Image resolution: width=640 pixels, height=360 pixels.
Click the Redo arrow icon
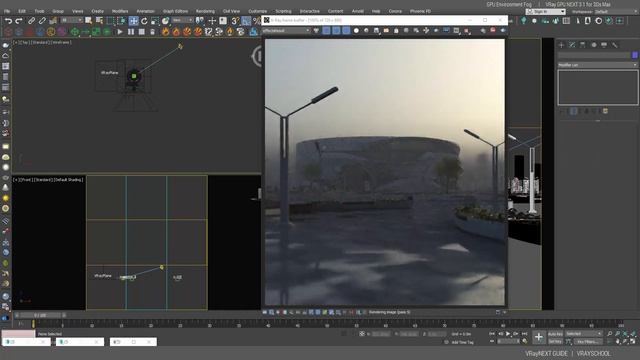click(19, 20)
